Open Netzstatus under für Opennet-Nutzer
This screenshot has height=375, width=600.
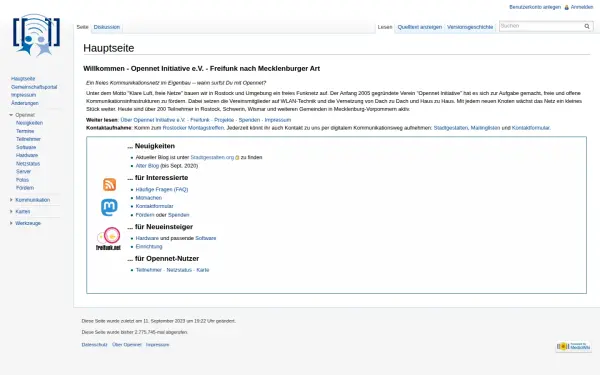(x=179, y=270)
